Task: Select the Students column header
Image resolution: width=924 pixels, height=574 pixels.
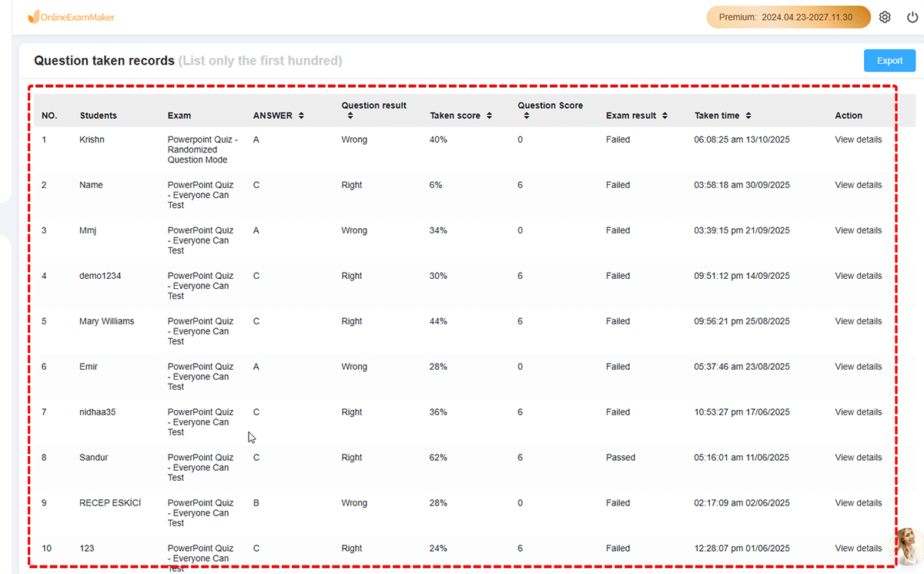Action: [99, 116]
